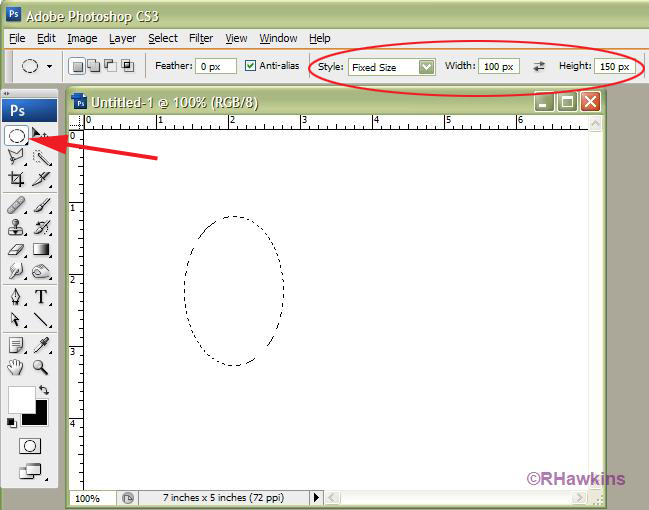Open the tool preset picker arrow

(x=50, y=67)
